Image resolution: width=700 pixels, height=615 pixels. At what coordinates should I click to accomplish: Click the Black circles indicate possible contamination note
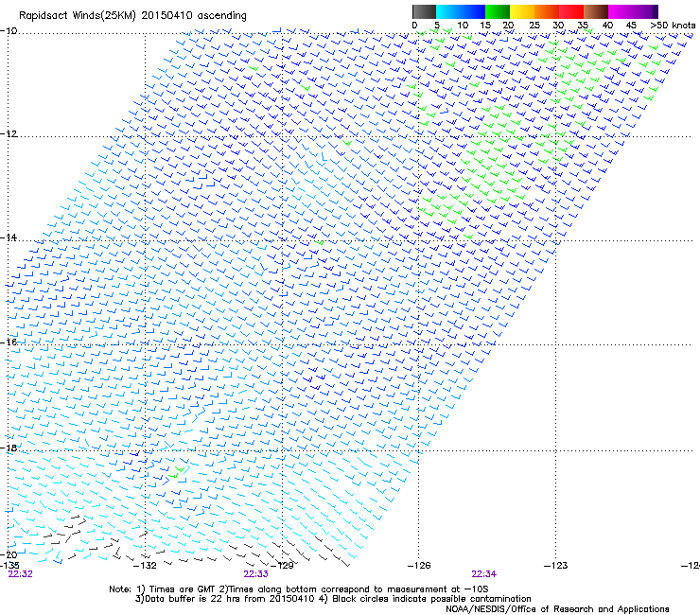pyautogui.click(x=425, y=599)
